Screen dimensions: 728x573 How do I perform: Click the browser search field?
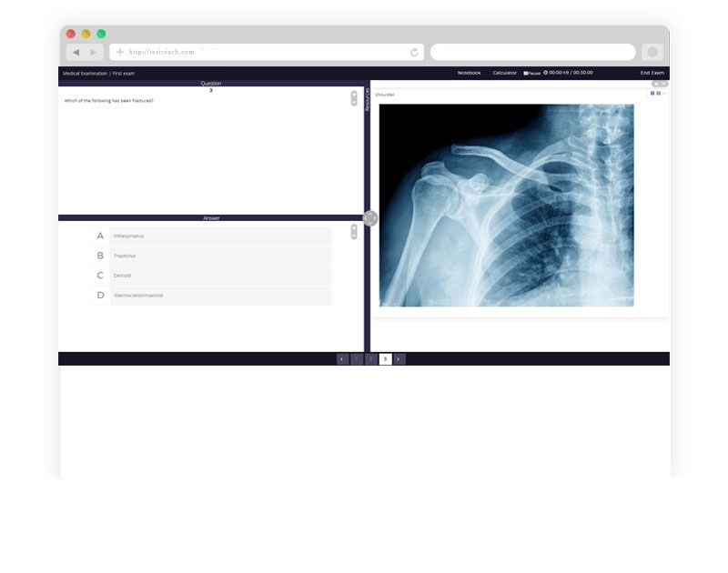coord(532,52)
